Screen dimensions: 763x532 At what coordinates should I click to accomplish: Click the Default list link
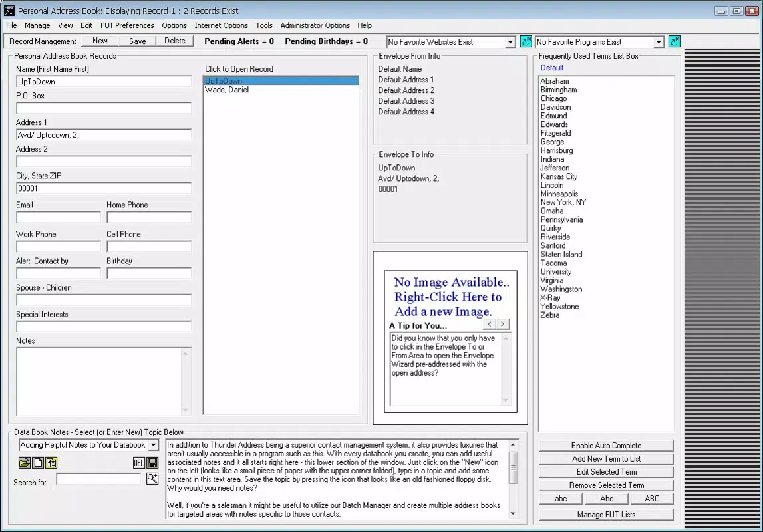552,68
